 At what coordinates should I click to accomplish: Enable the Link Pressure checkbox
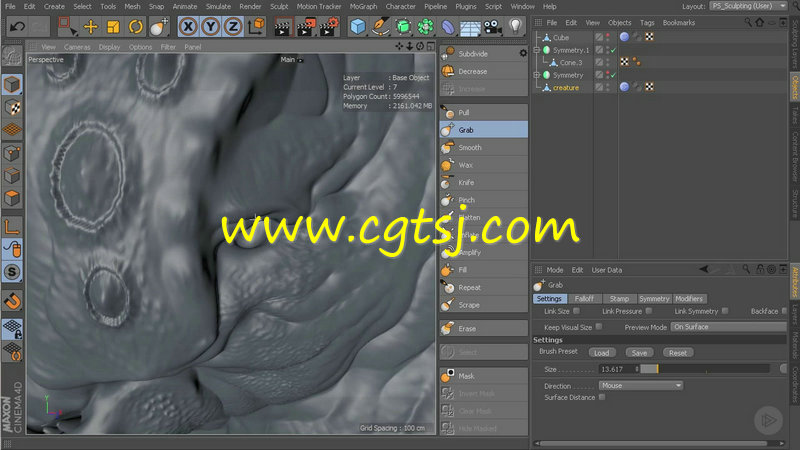pos(649,311)
